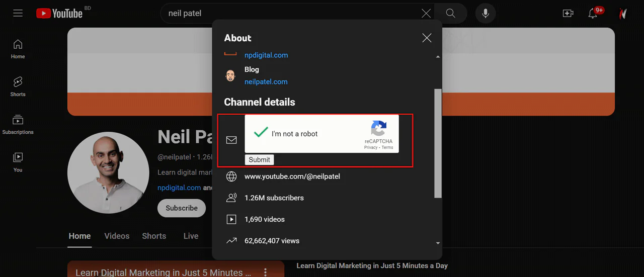Viewport: 644px width, 277px height.
Task: Click the About dialog scrollbar thumb
Action: point(438,143)
